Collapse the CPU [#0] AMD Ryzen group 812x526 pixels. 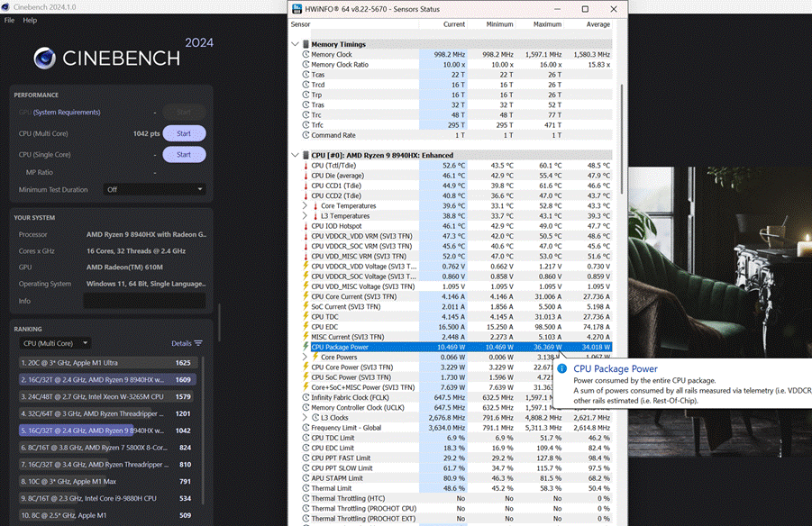click(x=295, y=155)
